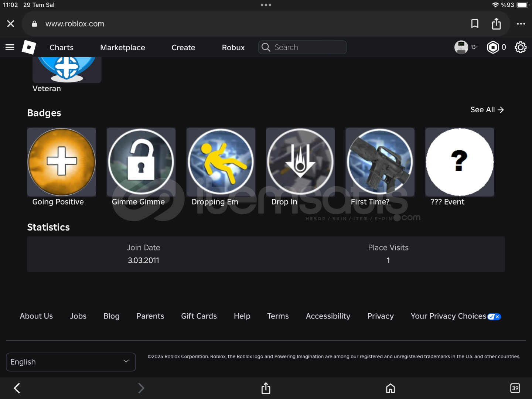Go back with browser back arrow
Screen dimensions: 532x399
pos(17,388)
